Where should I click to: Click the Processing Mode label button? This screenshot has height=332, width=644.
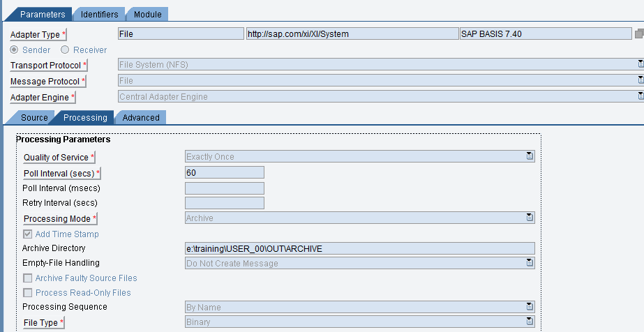60,219
